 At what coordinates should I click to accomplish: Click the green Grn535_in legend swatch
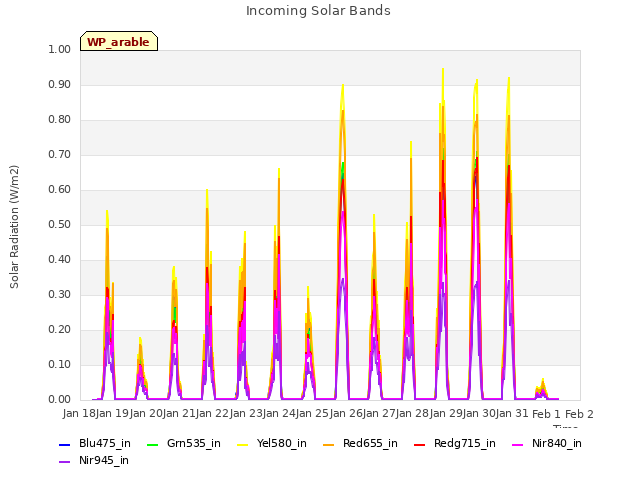[152, 444]
